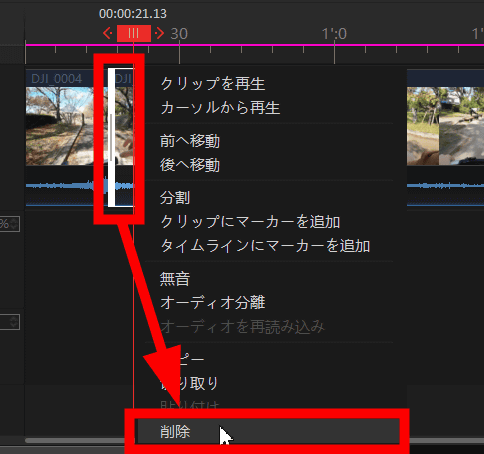Click the right arrow beside playhead handle
The width and height of the screenshot is (484, 454).
160,33
